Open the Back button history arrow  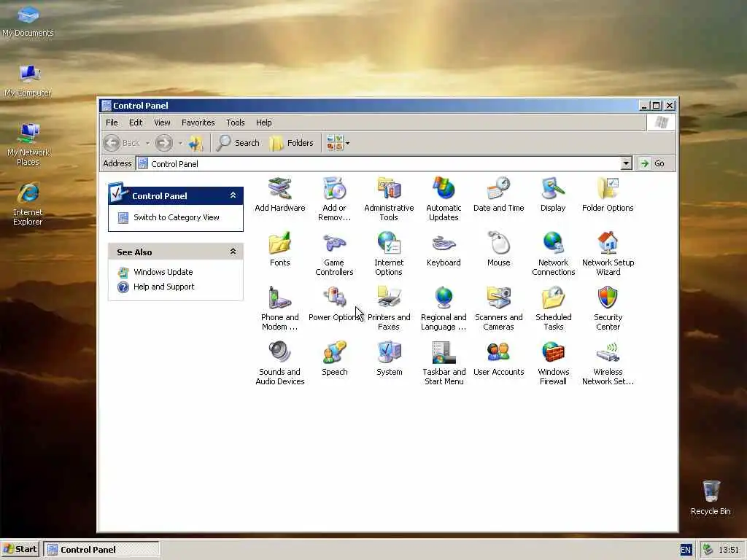click(147, 143)
